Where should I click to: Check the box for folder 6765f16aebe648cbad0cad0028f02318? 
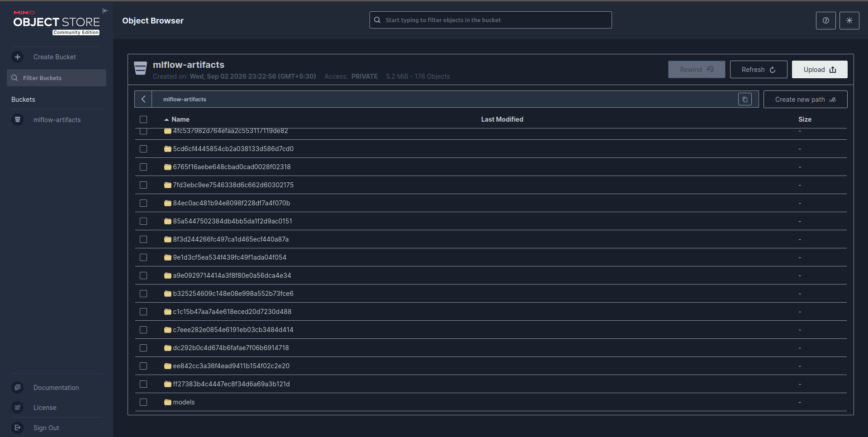(143, 167)
